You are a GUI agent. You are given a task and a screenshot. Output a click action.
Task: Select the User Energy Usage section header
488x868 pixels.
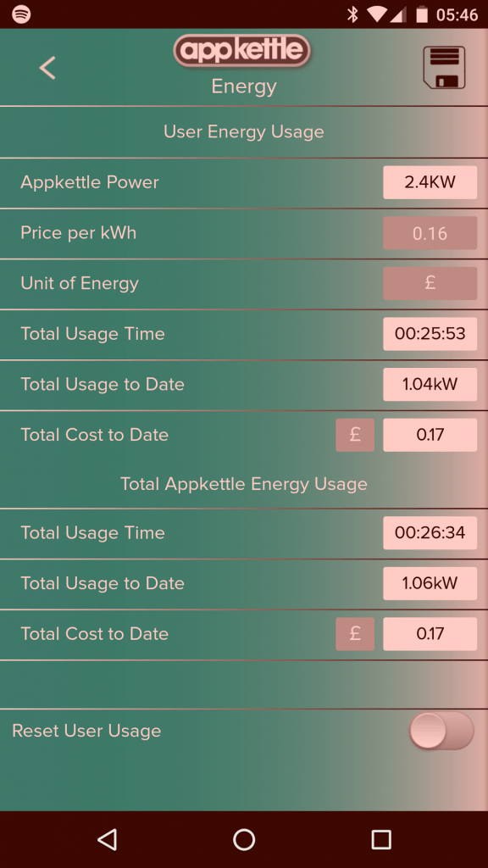[244, 131]
